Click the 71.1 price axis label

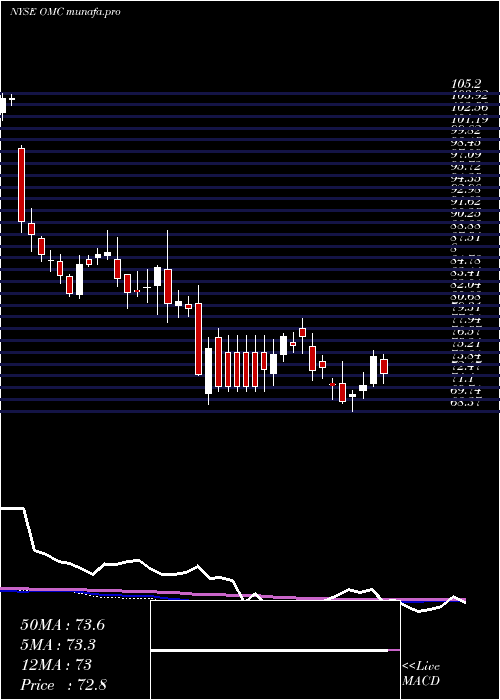point(464,379)
